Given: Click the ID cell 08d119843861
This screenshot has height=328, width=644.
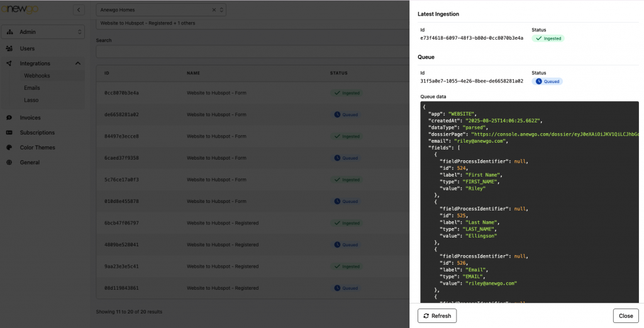Looking at the screenshot, I should (x=121, y=288).
